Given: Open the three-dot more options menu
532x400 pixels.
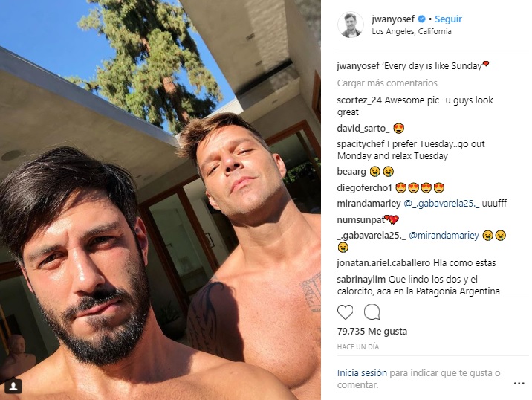Looking at the screenshot, I should (519, 384).
